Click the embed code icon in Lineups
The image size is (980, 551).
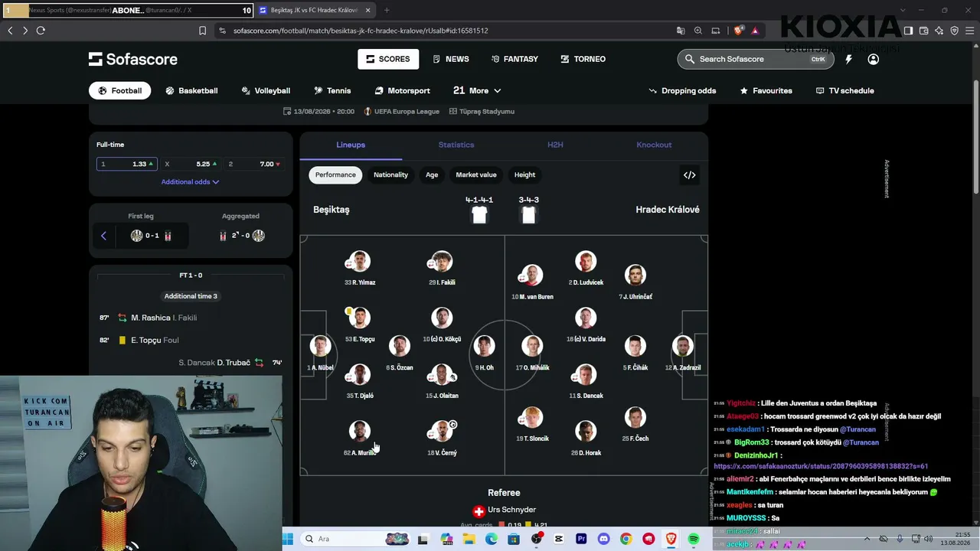[x=689, y=175]
